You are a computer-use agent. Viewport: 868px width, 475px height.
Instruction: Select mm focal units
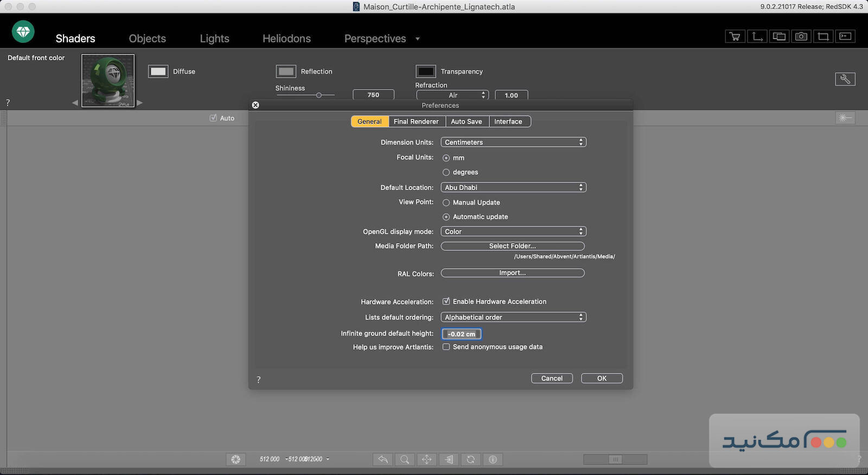[446, 158]
